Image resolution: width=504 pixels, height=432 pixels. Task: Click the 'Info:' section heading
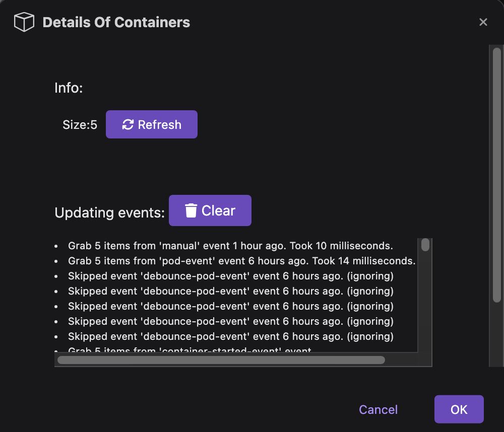(x=69, y=88)
